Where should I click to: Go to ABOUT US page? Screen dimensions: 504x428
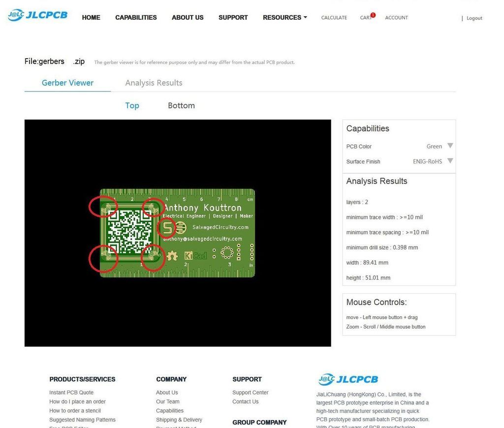[x=188, y=18]
